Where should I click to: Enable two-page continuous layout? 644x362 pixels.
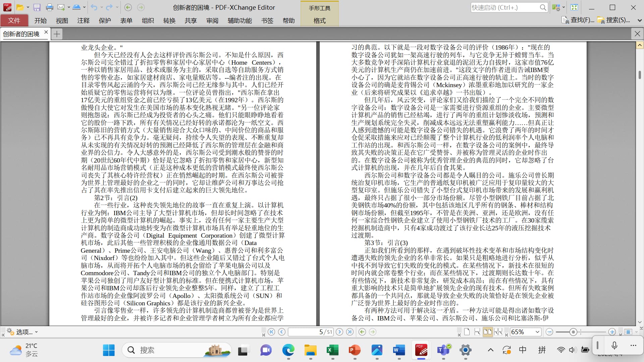498,332
